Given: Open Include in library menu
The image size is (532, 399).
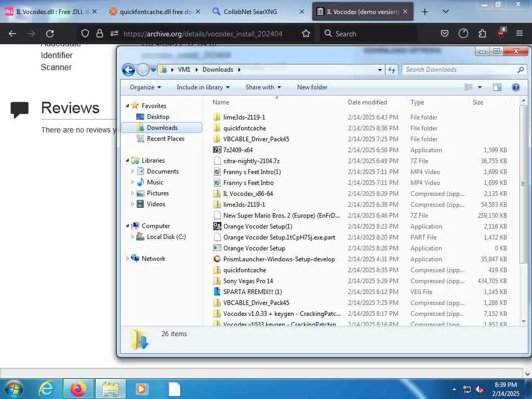Looking at the screenshot, I should coord(203,87).
